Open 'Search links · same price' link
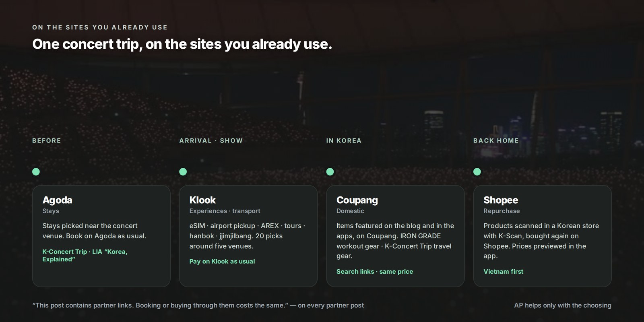 click(x=375, y=272)
